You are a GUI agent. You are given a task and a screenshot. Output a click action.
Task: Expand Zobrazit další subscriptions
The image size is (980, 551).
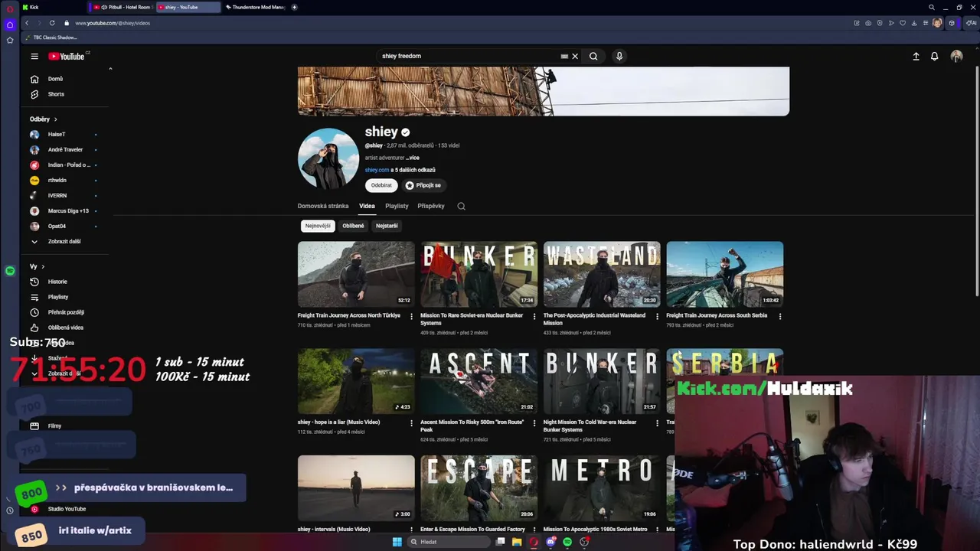coord(64,242)
